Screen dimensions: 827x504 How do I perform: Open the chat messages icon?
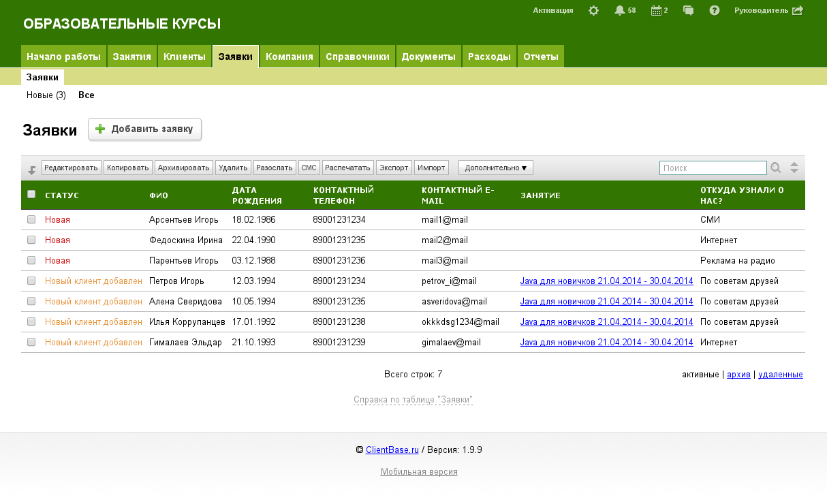tap(689, 10)
